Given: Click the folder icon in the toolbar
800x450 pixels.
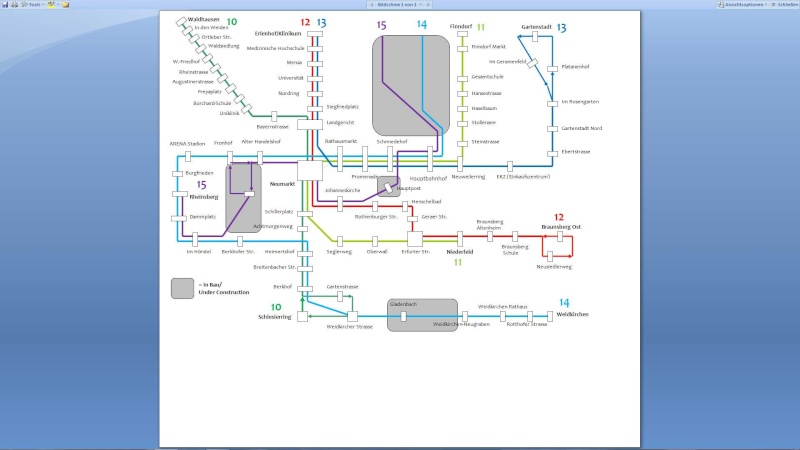Looking at the screenshot, I should [65, 4].
